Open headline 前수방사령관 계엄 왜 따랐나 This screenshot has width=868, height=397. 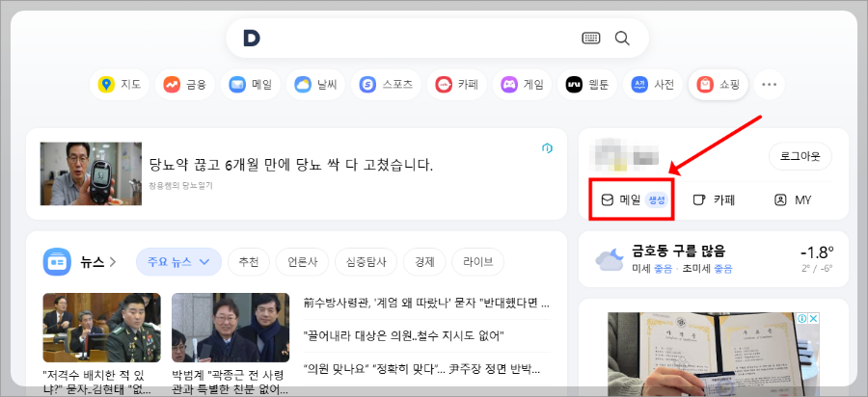(426, 303)
